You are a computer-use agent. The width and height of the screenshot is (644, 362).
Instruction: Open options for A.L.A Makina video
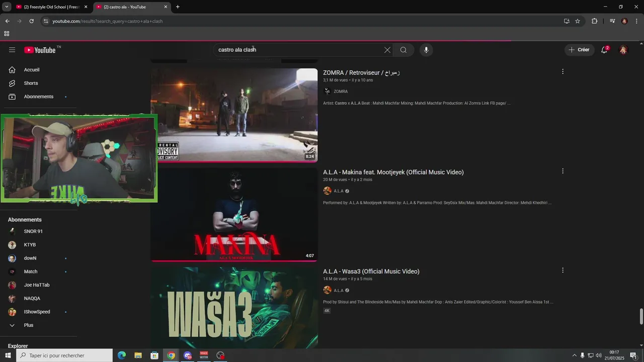click(x=562, y=171)
